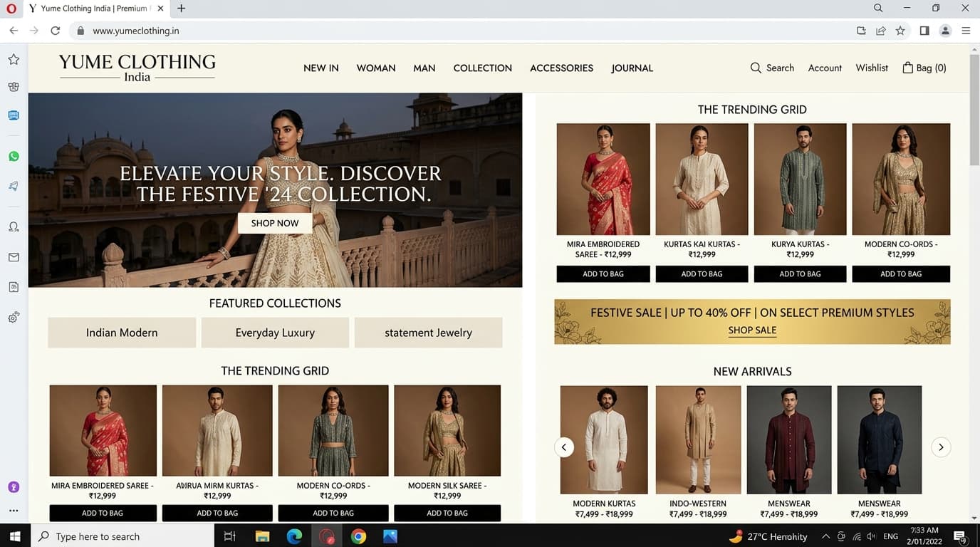Image resolution: width=980 pixels, height=547 pixels.
Task: Open sidebar settings gear icon
Action: [14, 318]
